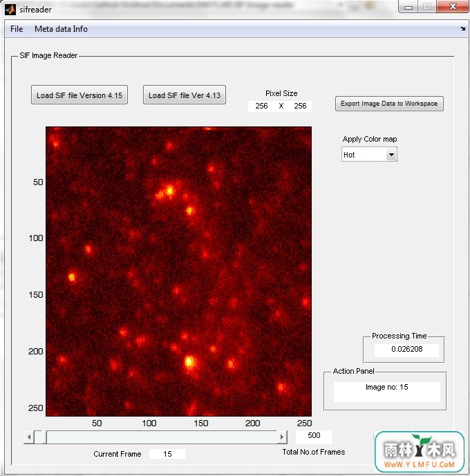Click the SIF Image Reader panel title
The image size is (470, 476).
48,55
